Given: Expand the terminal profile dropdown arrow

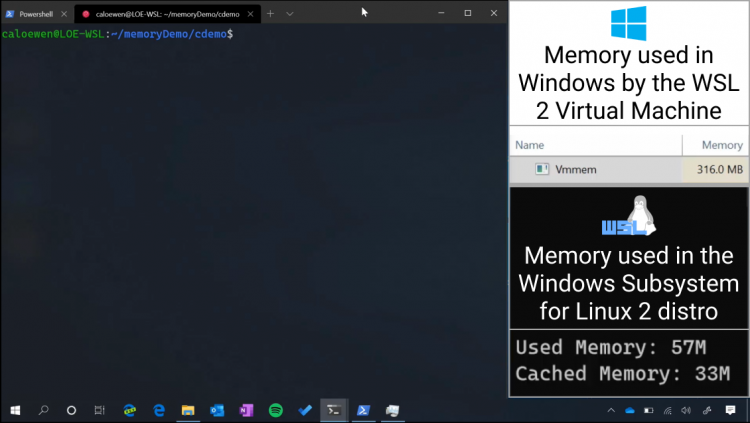Looking at the screenshot, I should point(290,13).
